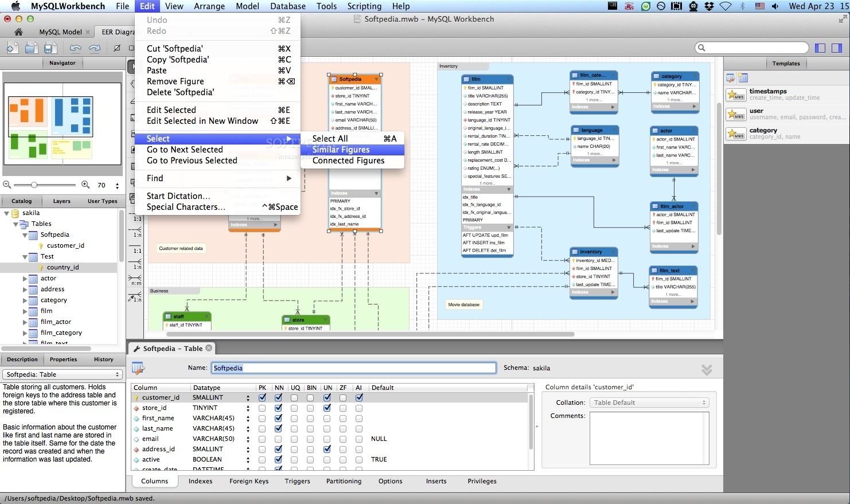Toggle the left sidebar panel icon

pos(820,48)
